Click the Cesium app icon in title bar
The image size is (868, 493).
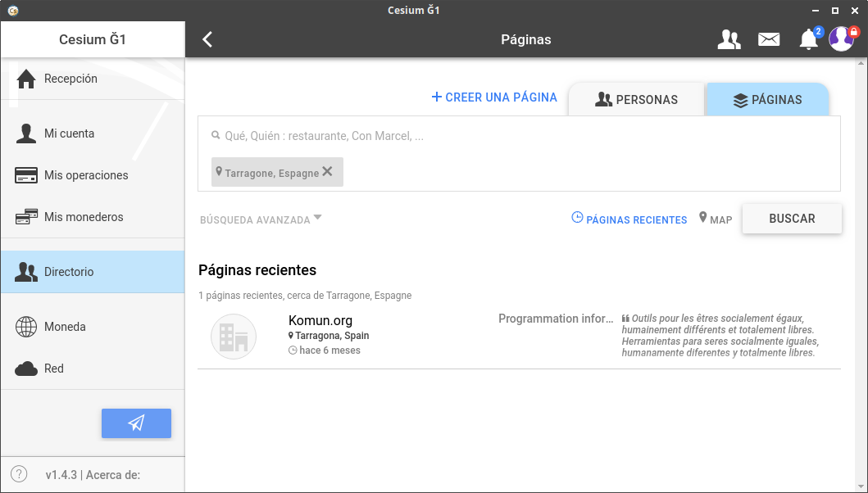[13, 11]
